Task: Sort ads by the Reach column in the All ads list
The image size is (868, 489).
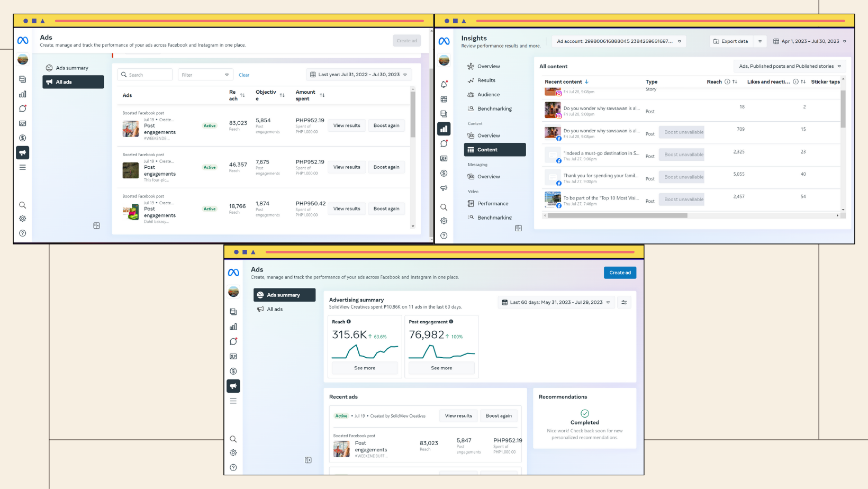Action: 242,95
